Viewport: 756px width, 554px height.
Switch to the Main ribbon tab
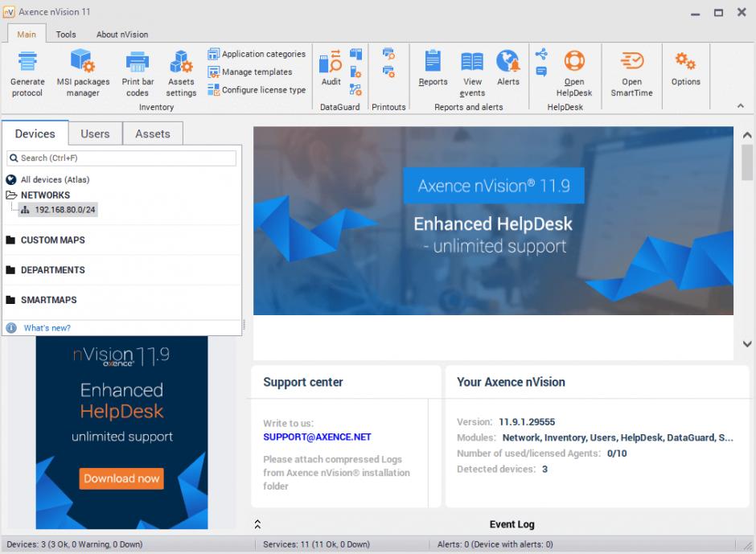point(27,35)
